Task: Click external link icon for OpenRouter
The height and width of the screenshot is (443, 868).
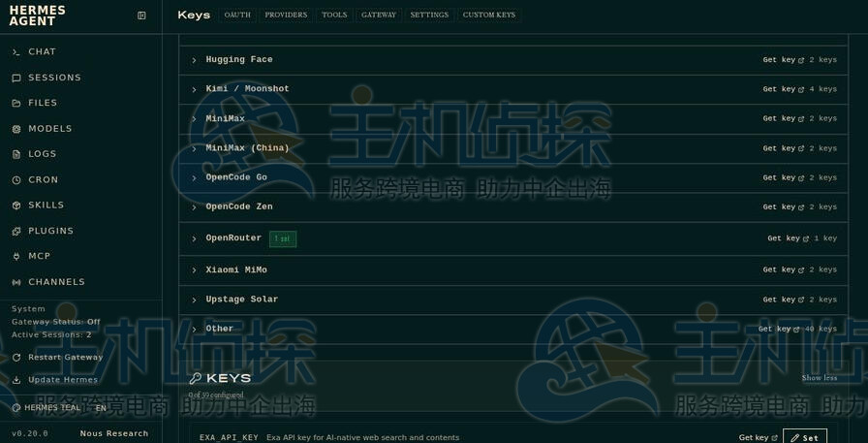Action: point(805,239)
